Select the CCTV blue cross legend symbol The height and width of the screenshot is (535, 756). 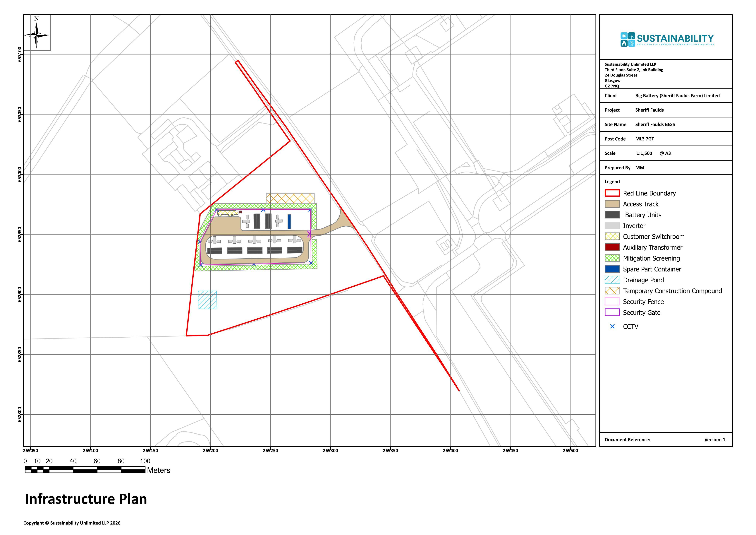tap(612, 327)
